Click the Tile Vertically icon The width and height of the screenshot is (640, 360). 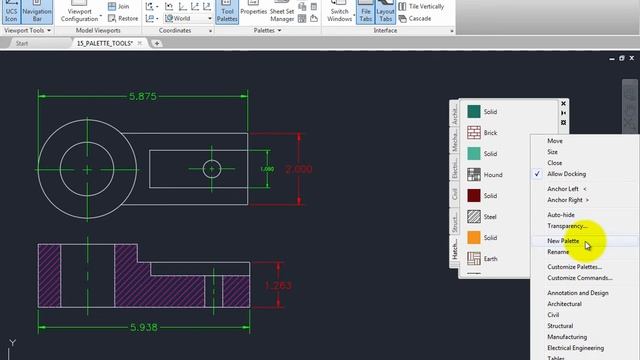[x=402, y=7]
